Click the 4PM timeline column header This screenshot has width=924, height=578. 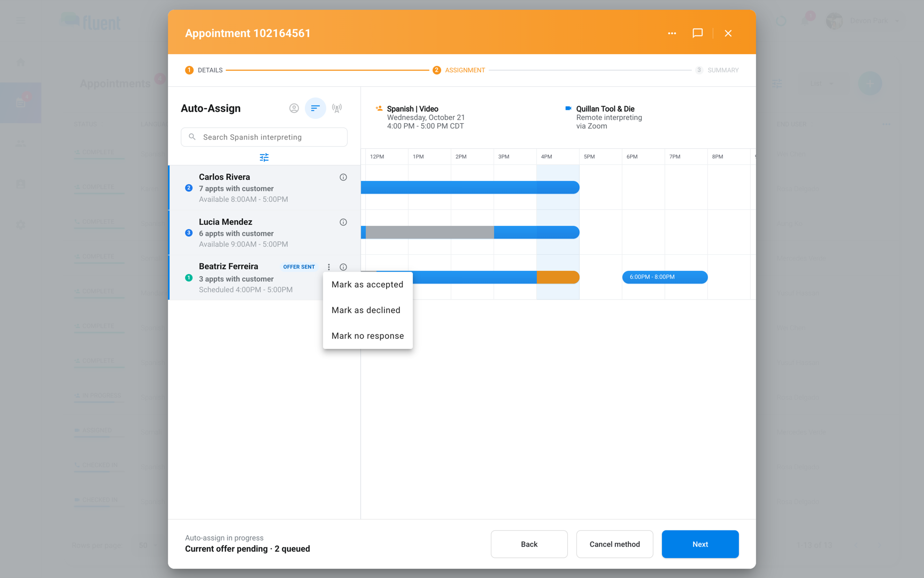pyautogui.click(x=558, y=157)
